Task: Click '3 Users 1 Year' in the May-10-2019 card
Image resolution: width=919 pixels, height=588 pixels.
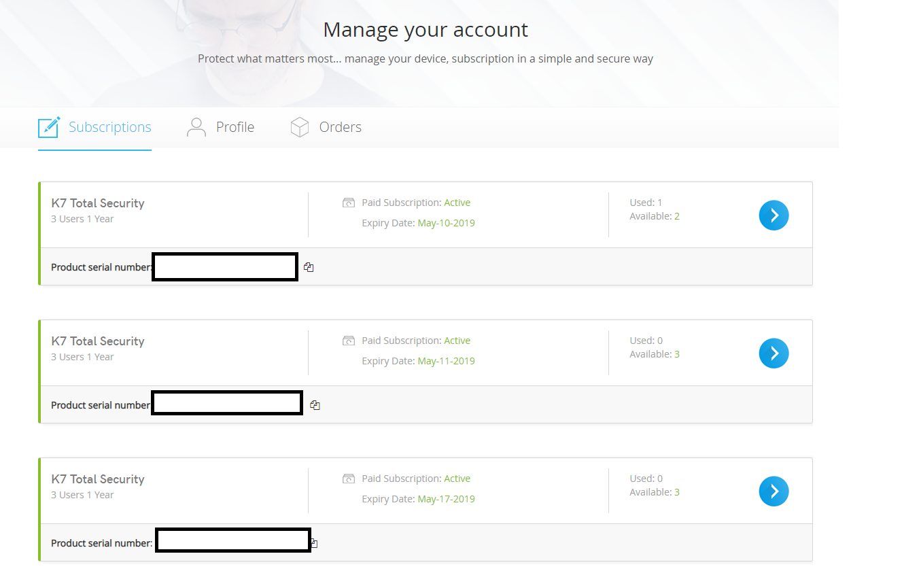Action: [x=82, y=219]
